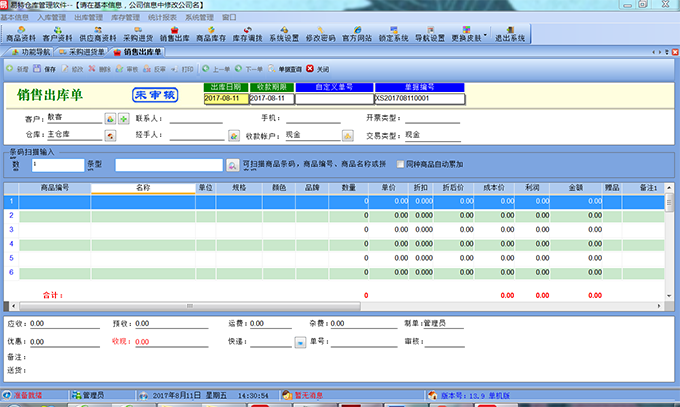
Task: Click 关闭 in the document toolbar
Action: tap(317, 69)
